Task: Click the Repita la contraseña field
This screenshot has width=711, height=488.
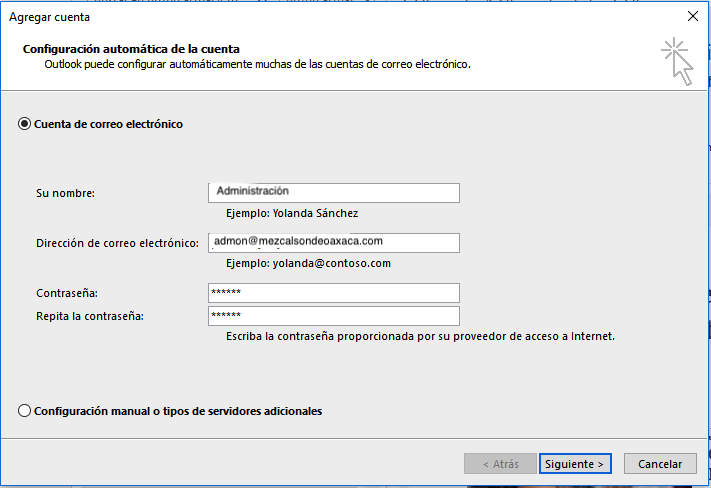Action: [334, 316]
